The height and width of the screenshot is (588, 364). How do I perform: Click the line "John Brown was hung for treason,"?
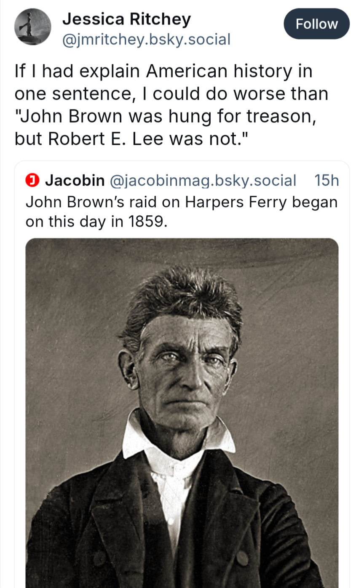165,116
